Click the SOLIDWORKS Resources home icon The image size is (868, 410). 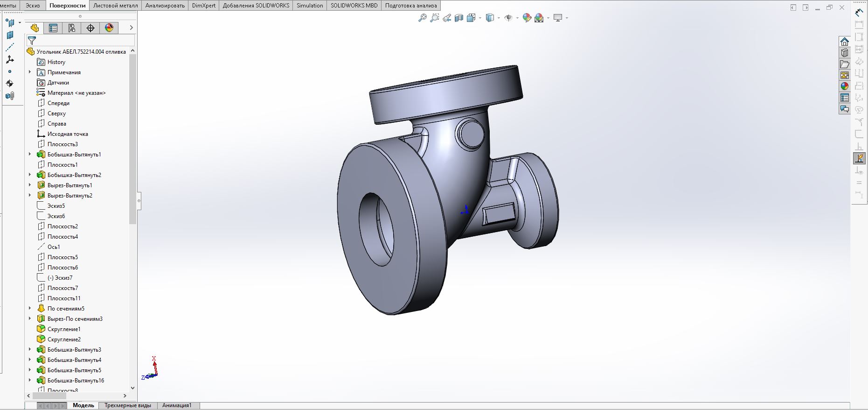coord(844,42)
